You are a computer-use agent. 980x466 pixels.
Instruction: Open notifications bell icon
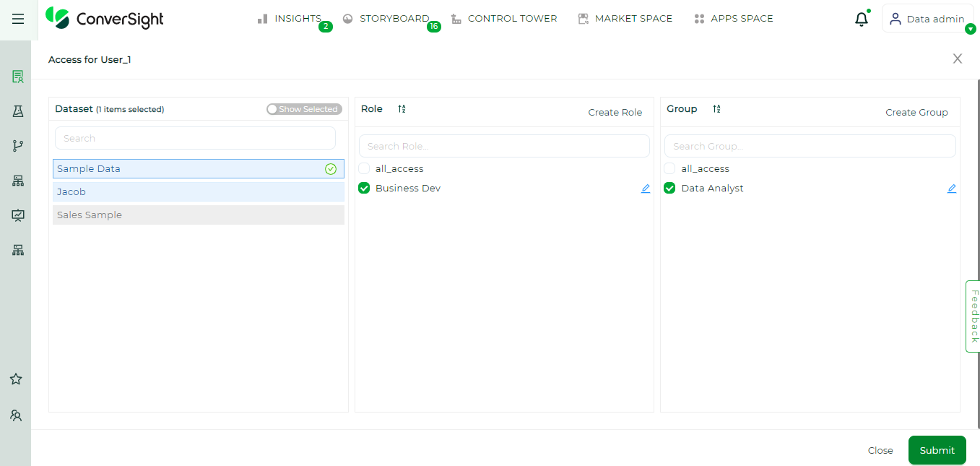click(862, 19)
